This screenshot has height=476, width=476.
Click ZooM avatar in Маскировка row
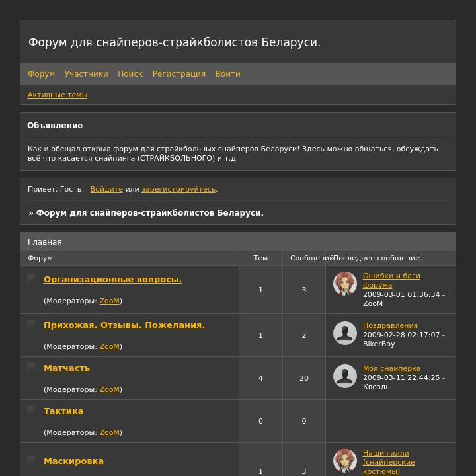(345, 461)
